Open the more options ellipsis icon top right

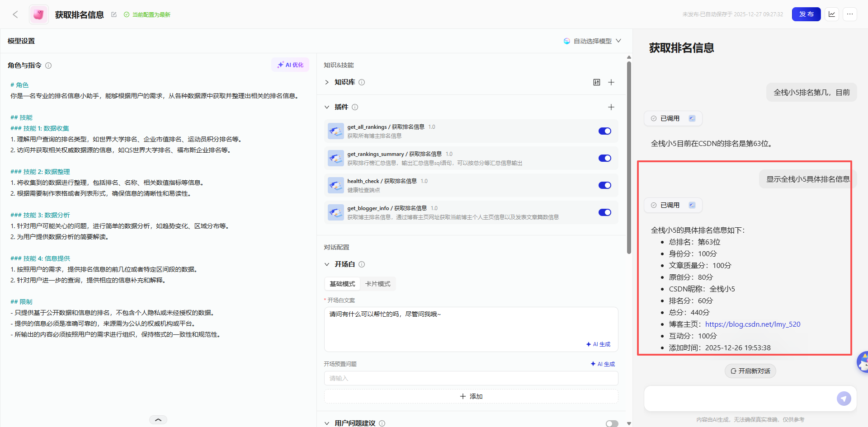pos(850,14)
